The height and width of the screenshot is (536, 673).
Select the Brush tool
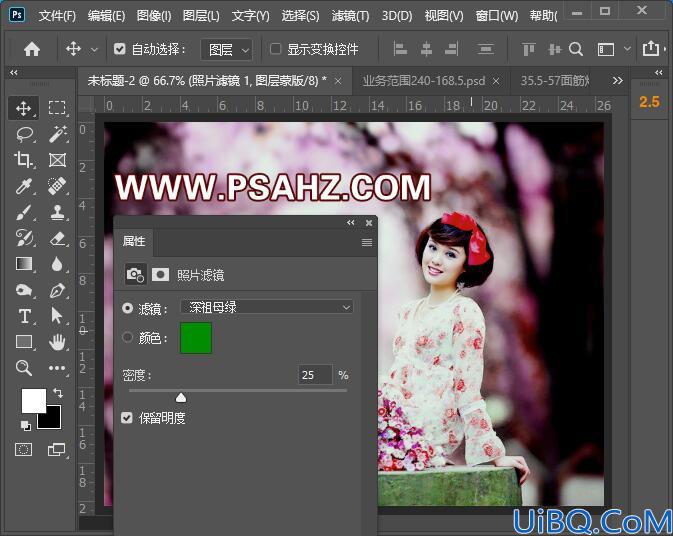pos(24,212)
